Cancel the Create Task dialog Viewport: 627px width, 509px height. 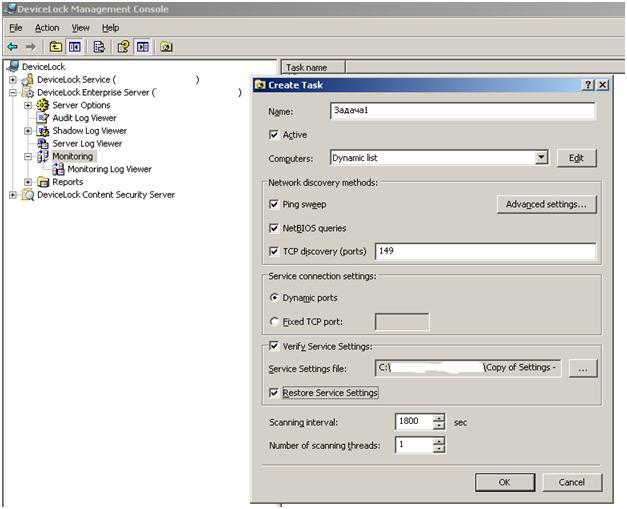click(x=572, y=482)
